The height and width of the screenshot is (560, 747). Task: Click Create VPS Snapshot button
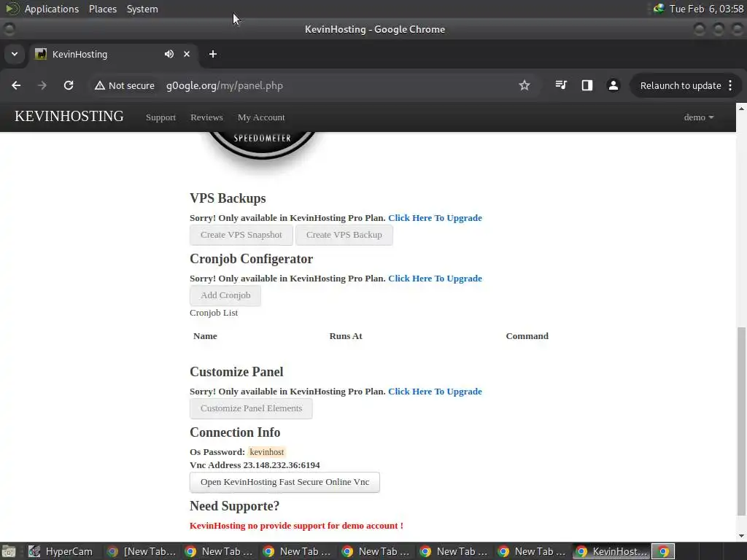241,235
